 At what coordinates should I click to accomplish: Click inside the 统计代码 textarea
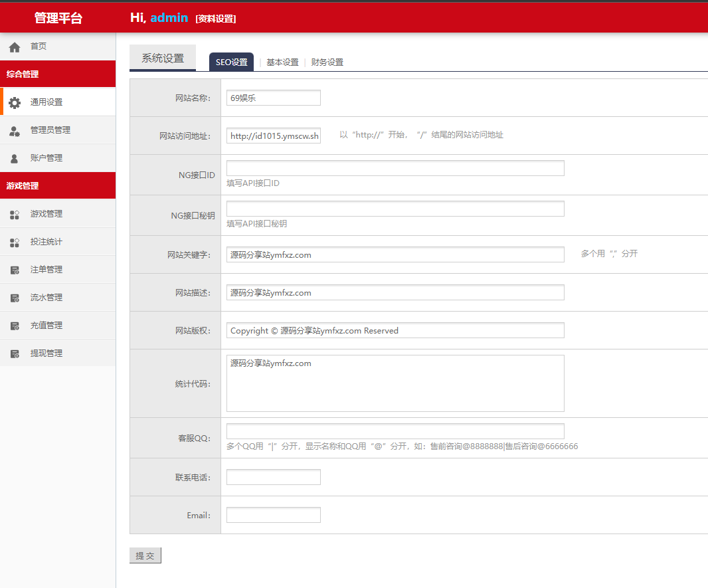[x=395, y=383]
